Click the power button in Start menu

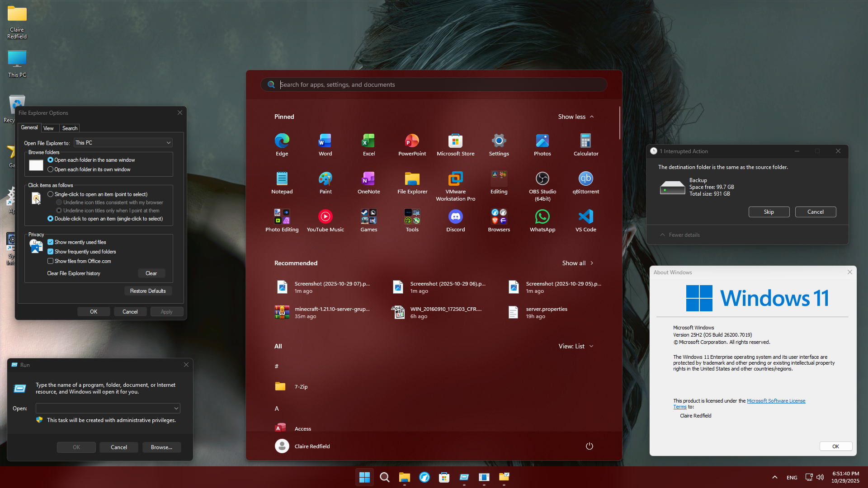point(589,446)
